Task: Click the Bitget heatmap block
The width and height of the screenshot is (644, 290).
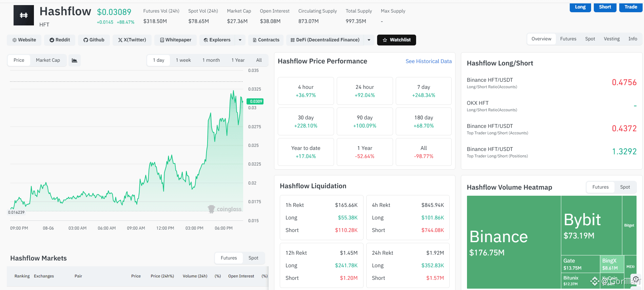Action: pyautogui.click(x=629, y=225)
